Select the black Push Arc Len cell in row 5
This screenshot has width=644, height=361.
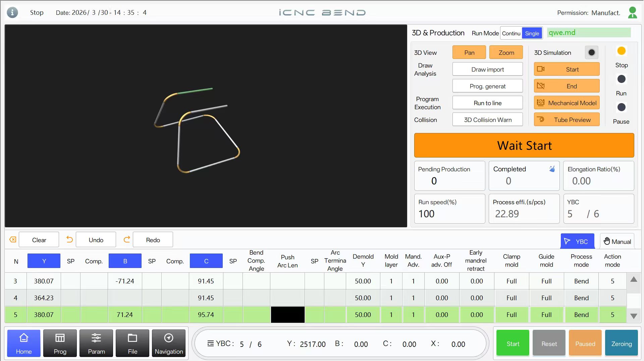(x=288, y=315)
